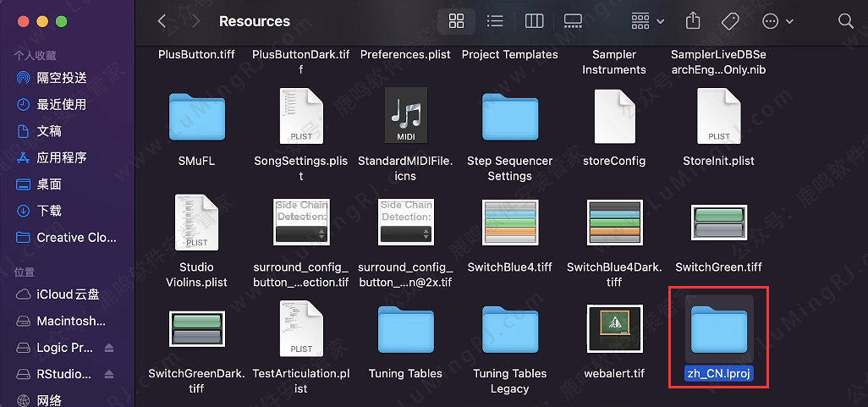
Task: Switch to icon grid view
Action: coord(456,21)
